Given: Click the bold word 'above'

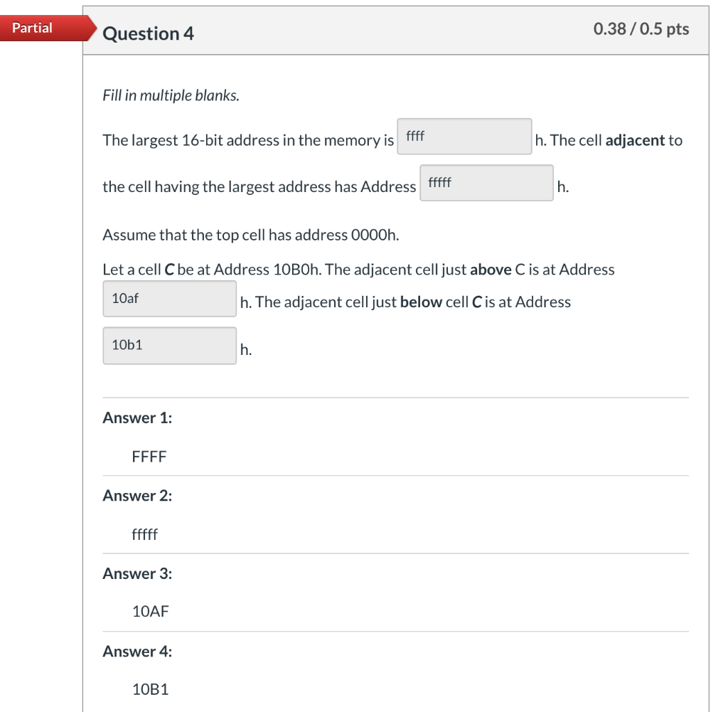Looking at the screenshot, I should pos(491,270).
